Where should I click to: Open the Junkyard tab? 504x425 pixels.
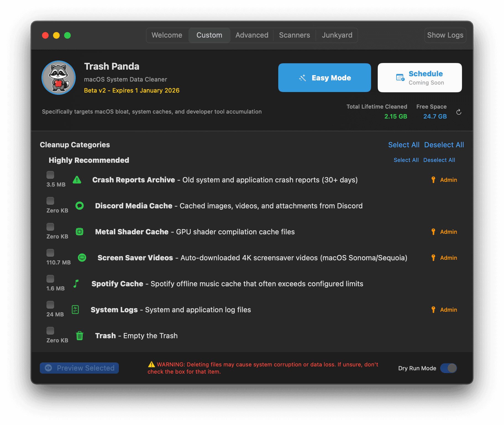pos(337,35)
